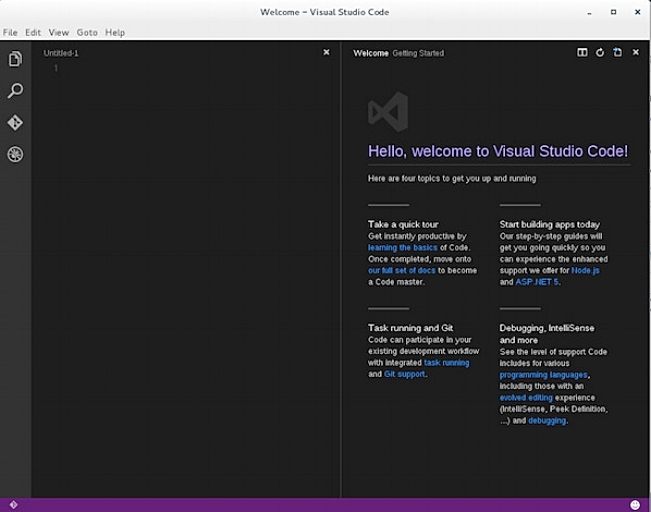Viewport: 651px width, 512px height.
Task: Follow the 'evolved editing' link
Action: 526,398
